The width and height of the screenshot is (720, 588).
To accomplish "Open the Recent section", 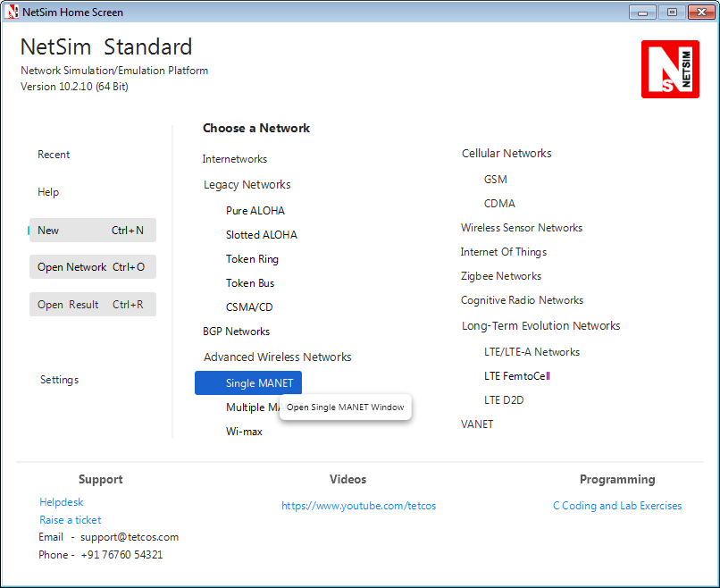I will pos(54,155).
